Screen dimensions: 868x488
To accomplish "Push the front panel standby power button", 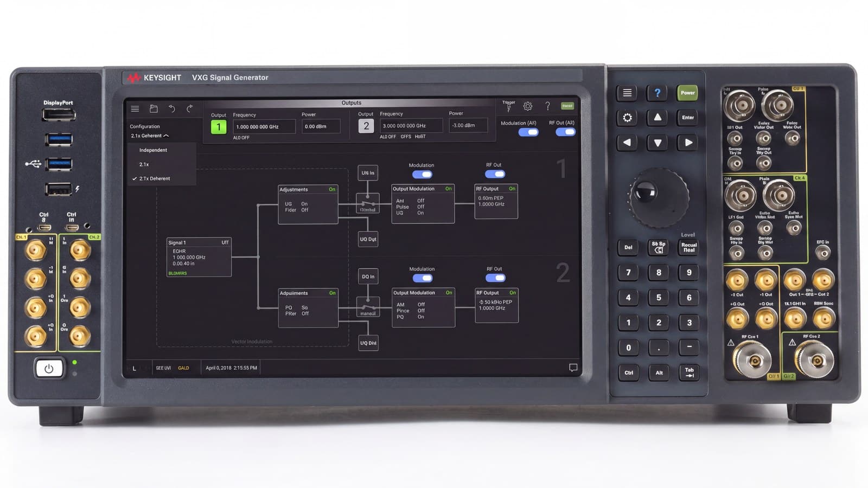I will 49,369.
